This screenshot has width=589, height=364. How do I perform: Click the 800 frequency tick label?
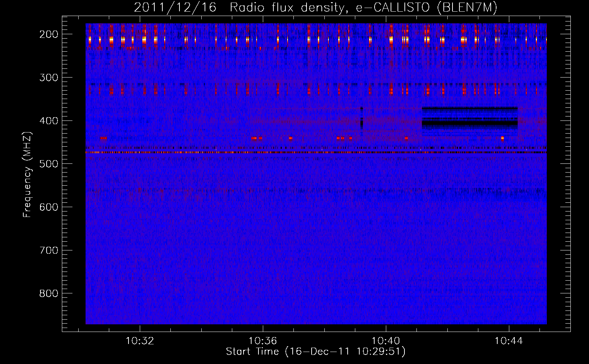(48, 293)
